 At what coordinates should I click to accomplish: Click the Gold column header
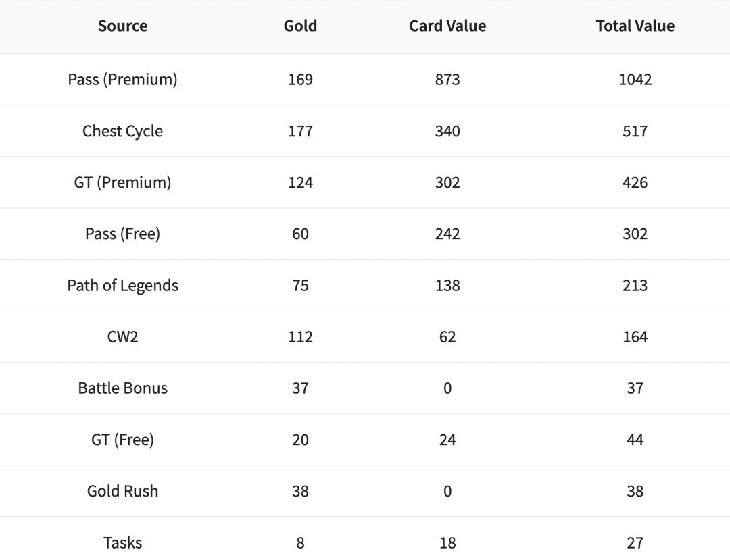(300, 26)
